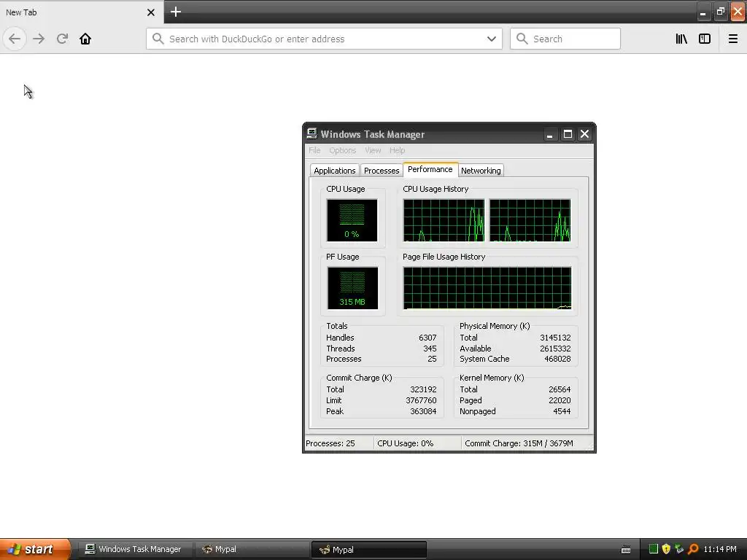Restore down the Mypal browser window
The height and width of the screenshot is (560, 747).
[720, 12]
